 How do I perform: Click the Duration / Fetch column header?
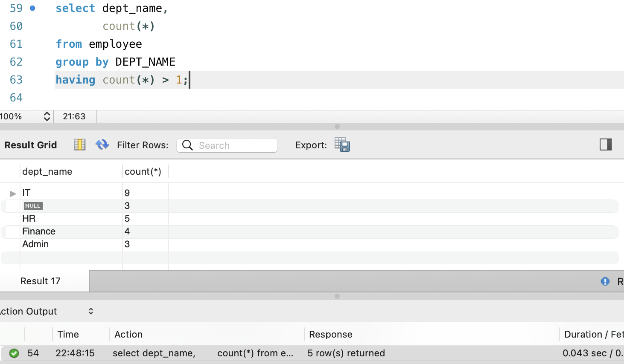pyautogui.click(x=594, y=334)
